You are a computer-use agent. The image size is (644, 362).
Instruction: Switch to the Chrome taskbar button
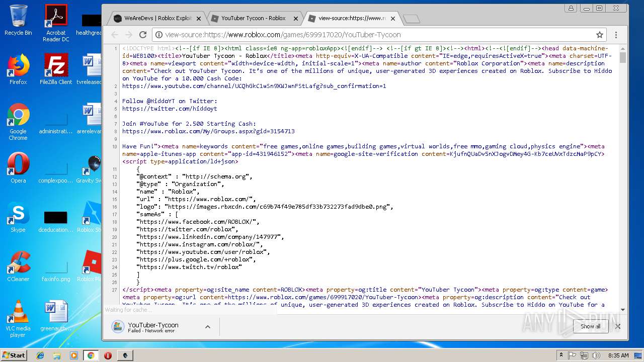pyautogui.click(x=91, y=355)
